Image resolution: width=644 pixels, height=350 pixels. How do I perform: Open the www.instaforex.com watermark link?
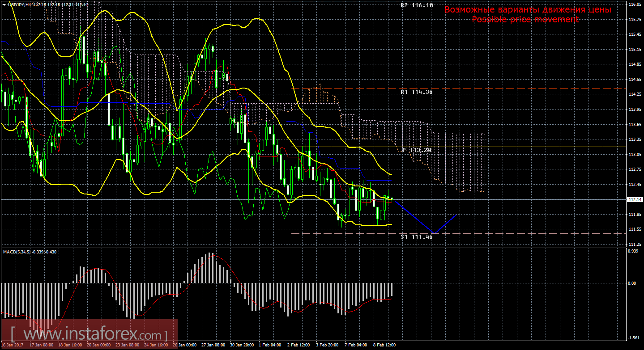[89, 334]
